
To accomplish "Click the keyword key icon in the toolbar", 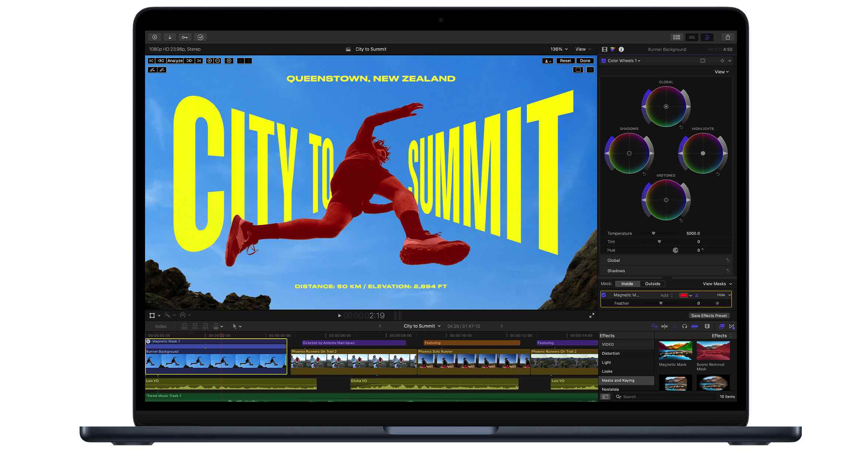I will (x=185, y=37).
